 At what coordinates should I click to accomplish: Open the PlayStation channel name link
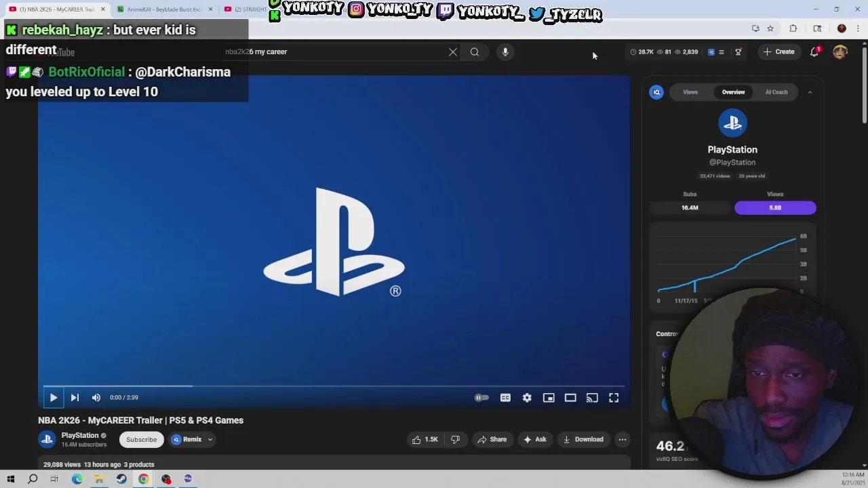(x=80, y=435)
